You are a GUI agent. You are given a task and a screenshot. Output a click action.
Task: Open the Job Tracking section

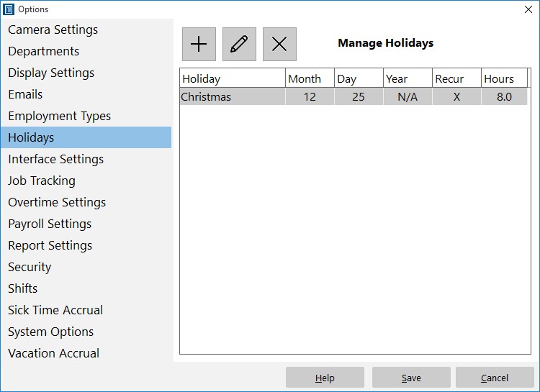coord(42,181)
